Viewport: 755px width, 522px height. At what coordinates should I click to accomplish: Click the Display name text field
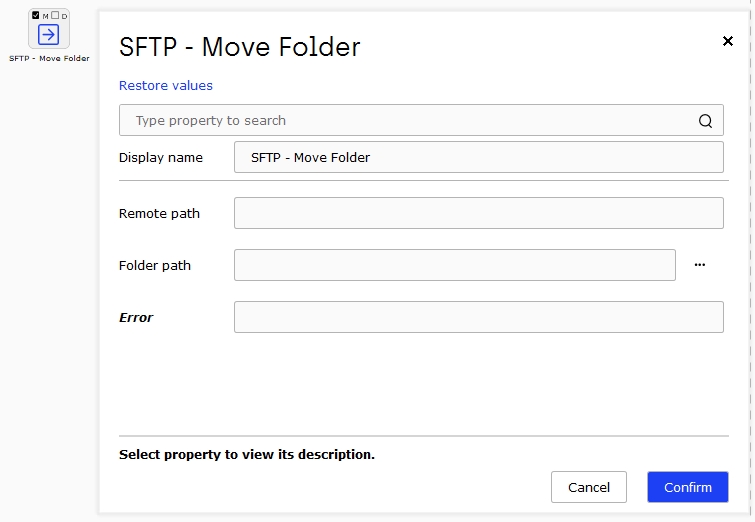479,157
